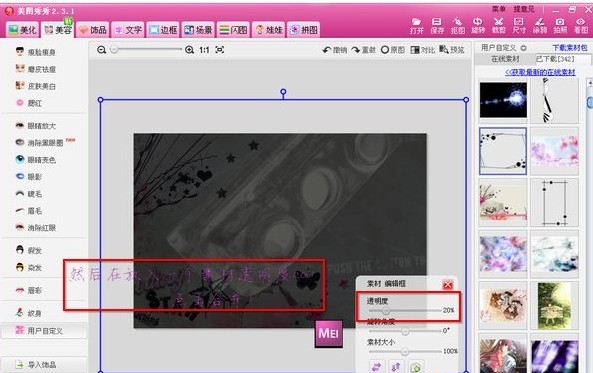Open 用户自定义 in the left sidebar
Image resolution: width=593 pixels, height=373 pixels.
44,331
